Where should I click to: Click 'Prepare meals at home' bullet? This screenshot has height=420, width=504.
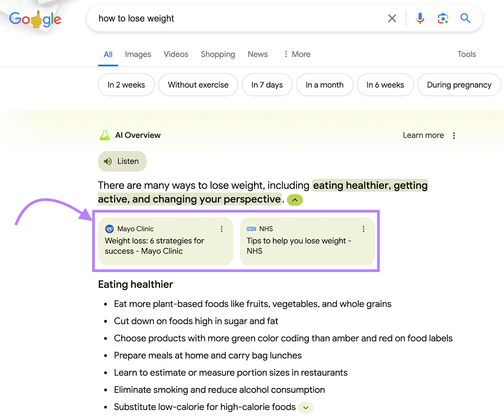(208, 356)
